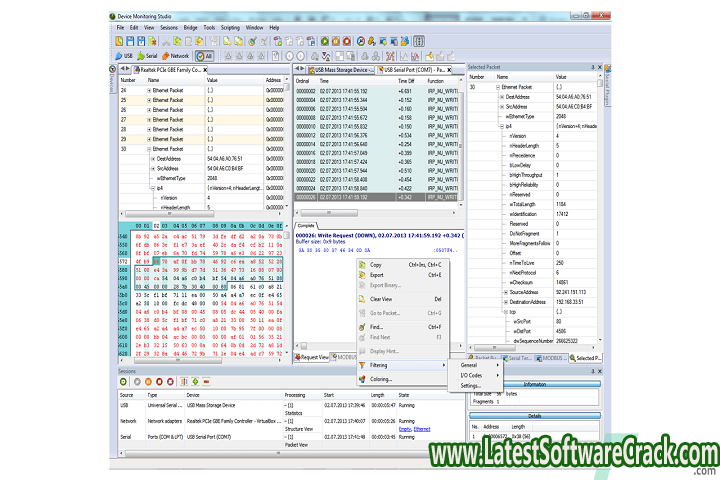720x480 pixels.
Task: Select Settings... in the Filtering submenu
Action: 470,384
